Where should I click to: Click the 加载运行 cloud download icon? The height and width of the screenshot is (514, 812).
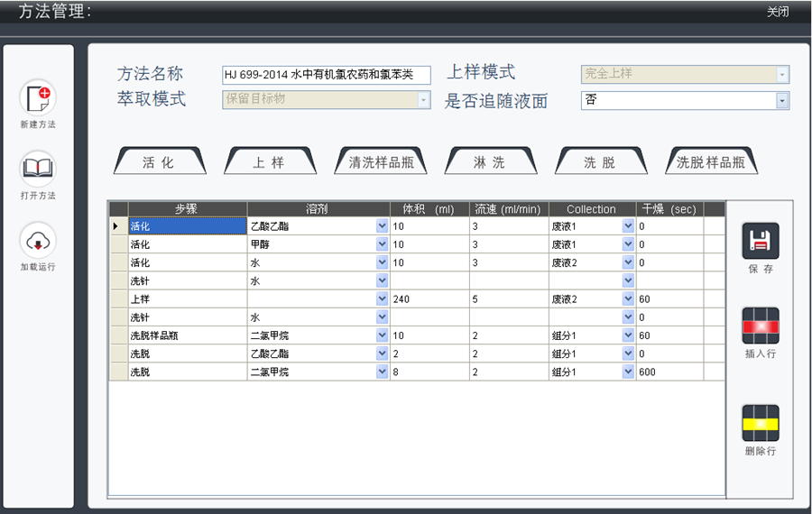(x=38, y=240)
